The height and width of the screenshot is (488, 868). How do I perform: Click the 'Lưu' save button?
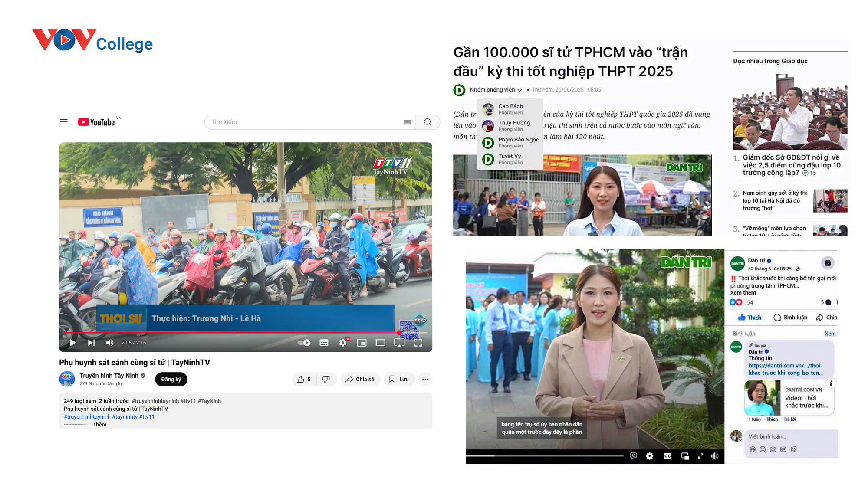tap(399, 380)
